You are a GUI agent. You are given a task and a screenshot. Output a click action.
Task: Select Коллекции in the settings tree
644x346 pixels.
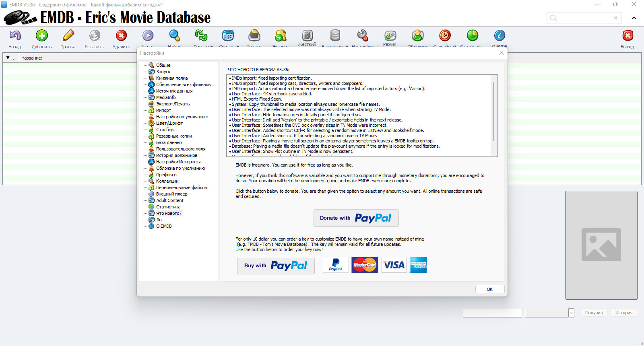point(167,181)
